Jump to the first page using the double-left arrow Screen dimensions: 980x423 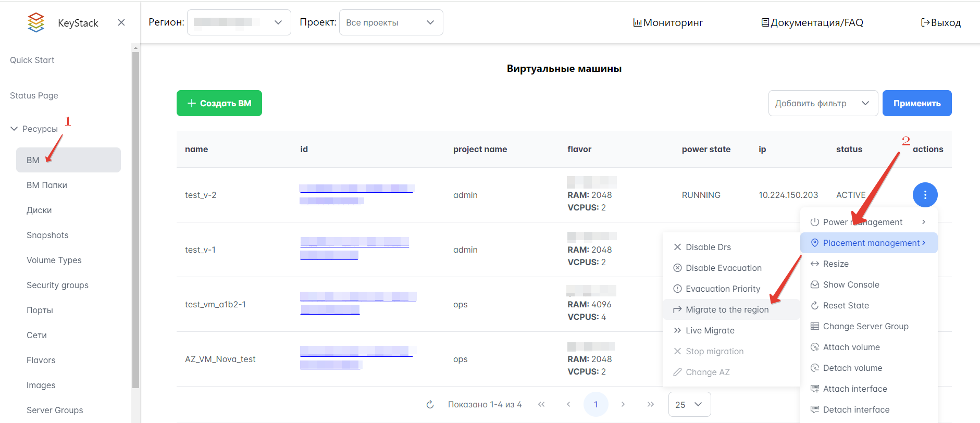541,404
